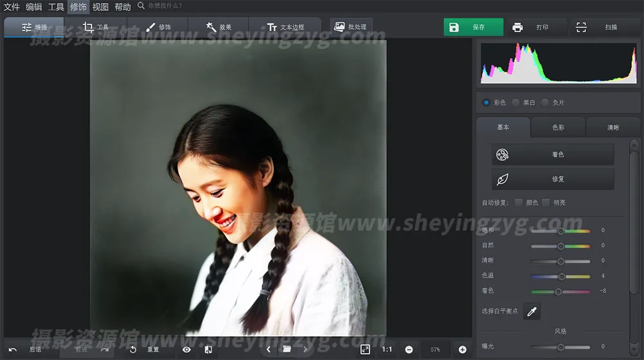Image resolution: width=644 pixels, height=360 pixels.
Task: Go to next image arrow
Action: pyautogui.click(x=305, y=350)
